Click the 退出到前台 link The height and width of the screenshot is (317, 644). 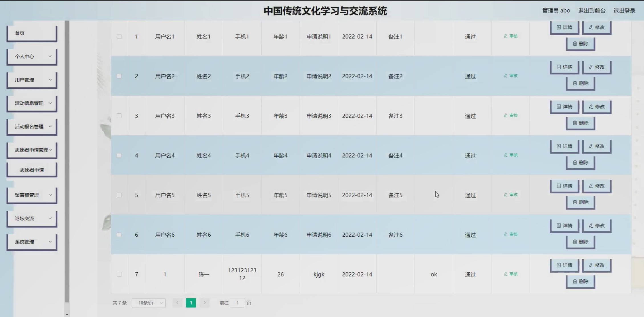click(592, 11)
